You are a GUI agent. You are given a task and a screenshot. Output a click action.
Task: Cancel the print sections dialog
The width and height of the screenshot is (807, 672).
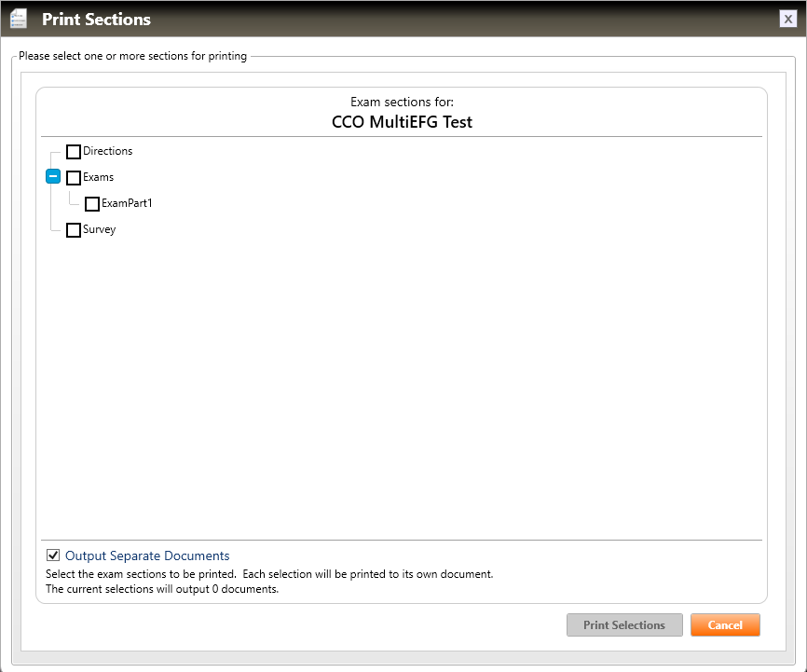pyautogui.click(x=725, y=625)
